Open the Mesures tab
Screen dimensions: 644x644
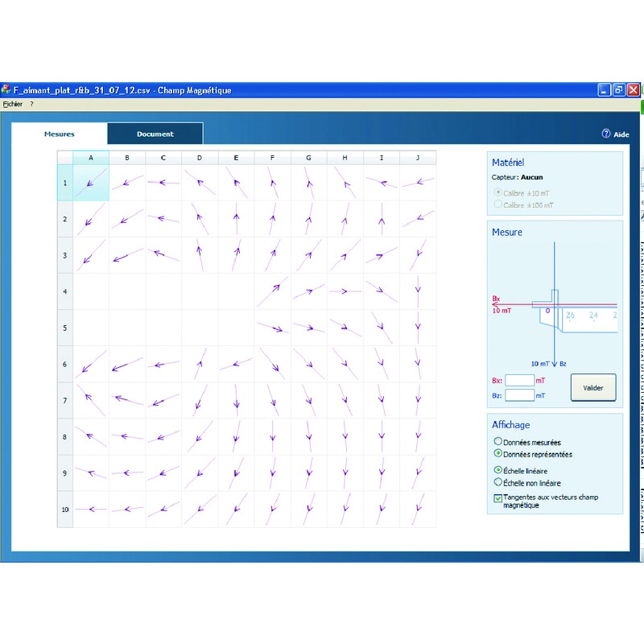tap(60, 134)
